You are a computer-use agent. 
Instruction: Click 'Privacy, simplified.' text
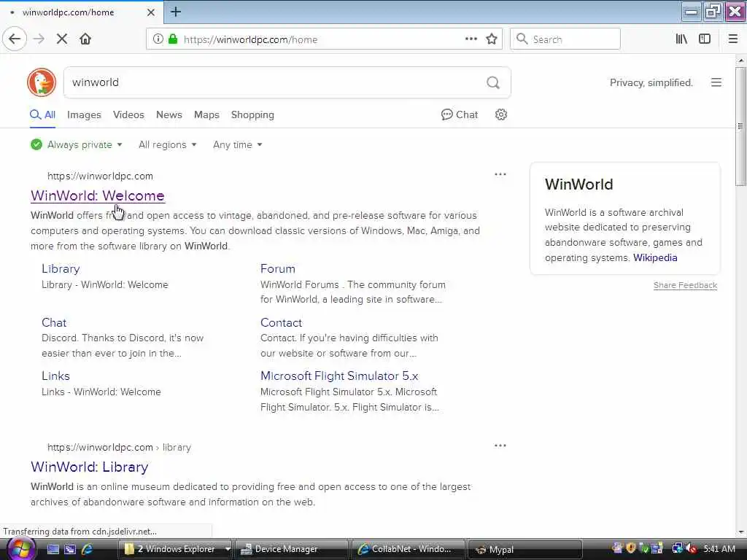coord(651,83)
